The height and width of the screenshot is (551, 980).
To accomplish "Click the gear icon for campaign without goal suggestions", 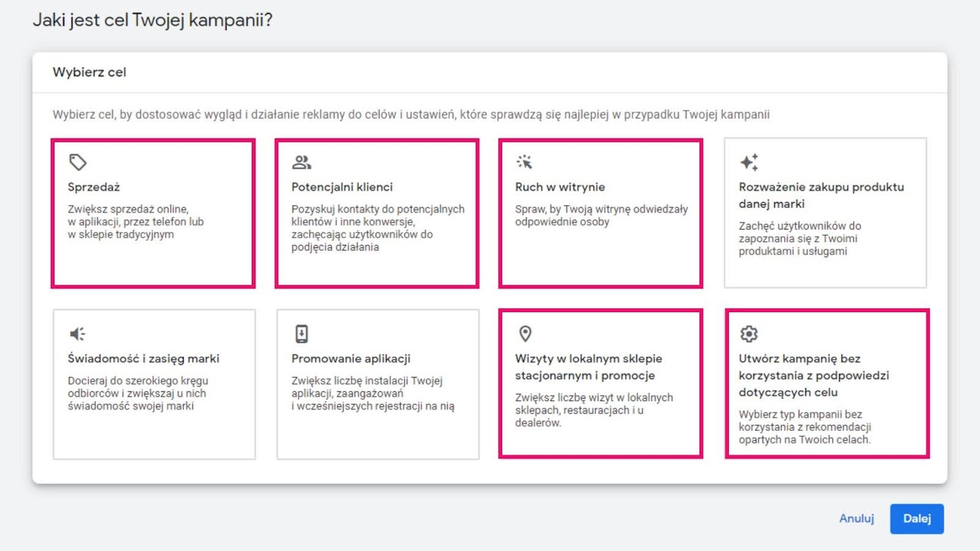I will [748, 333].
